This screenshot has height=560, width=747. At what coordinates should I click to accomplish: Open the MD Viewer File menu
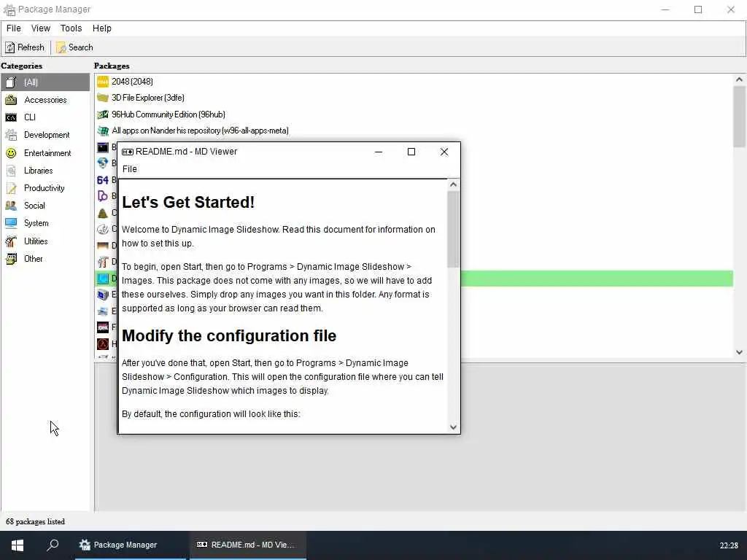click(130, 169)
